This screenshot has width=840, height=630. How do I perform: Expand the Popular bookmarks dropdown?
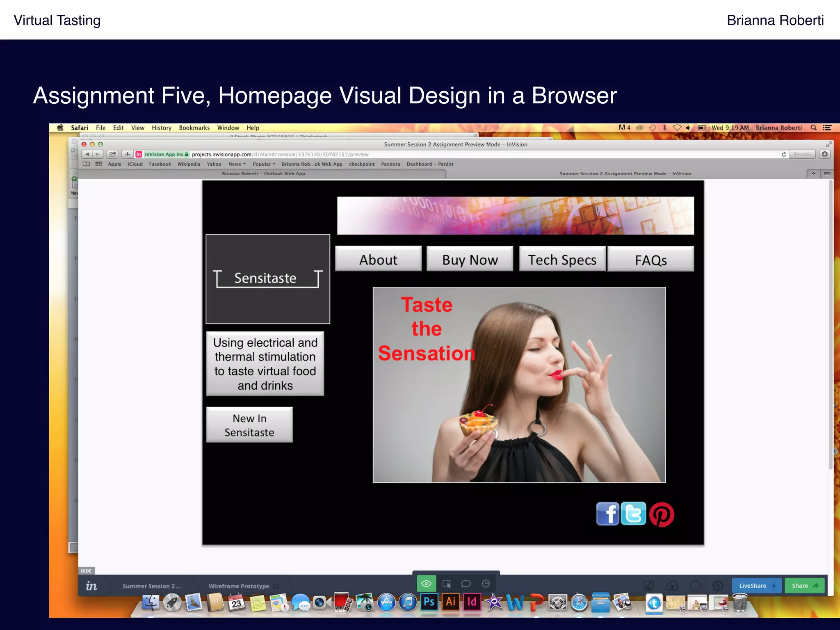[x=264, y=164]
